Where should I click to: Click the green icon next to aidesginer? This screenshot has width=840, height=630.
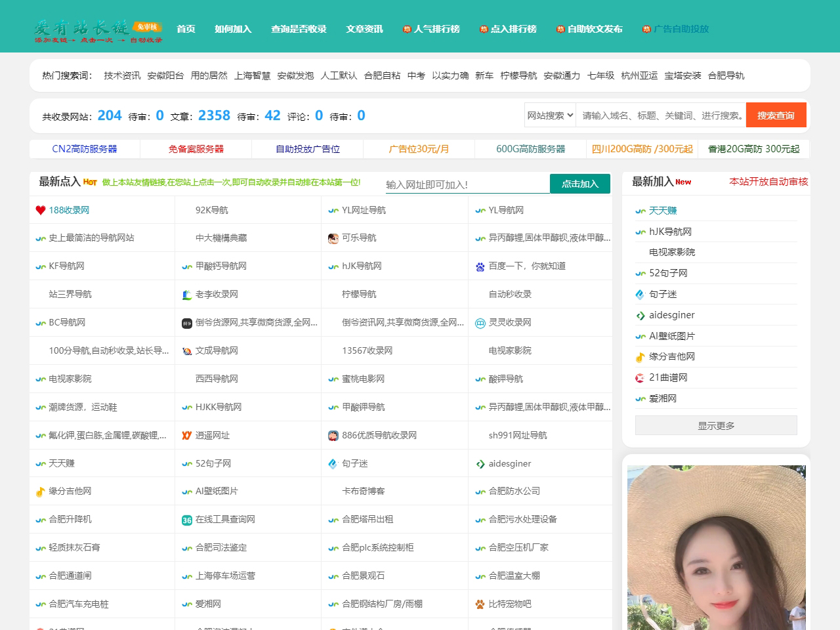pyautogui.click(x=480, y=463)
